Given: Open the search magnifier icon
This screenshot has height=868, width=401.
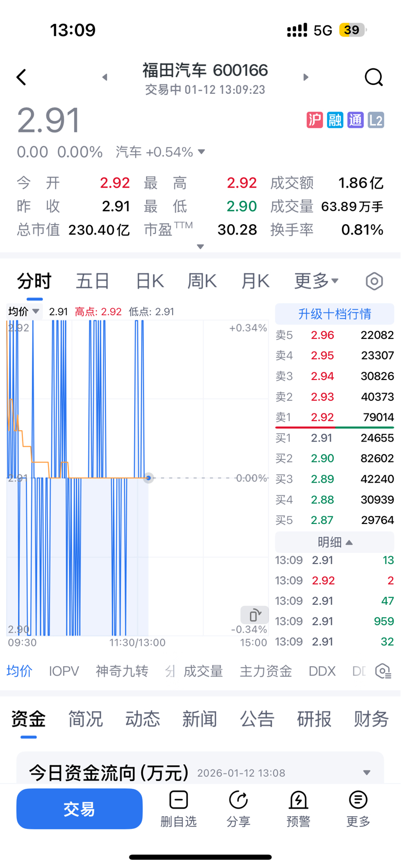Looking at the screenshot, I should (x=373, y=77).
